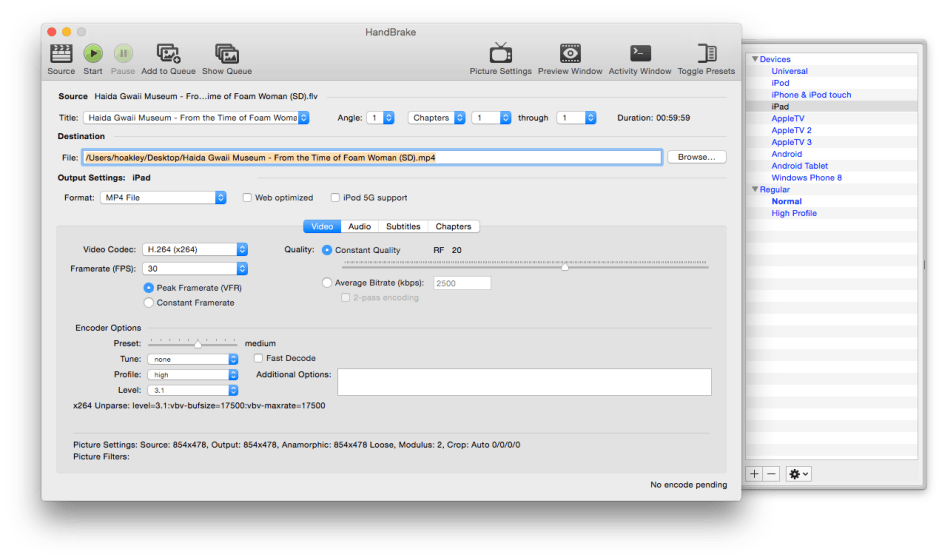The image size is (939, 560).
Task: Select the Normal preset
Action: 786,202
